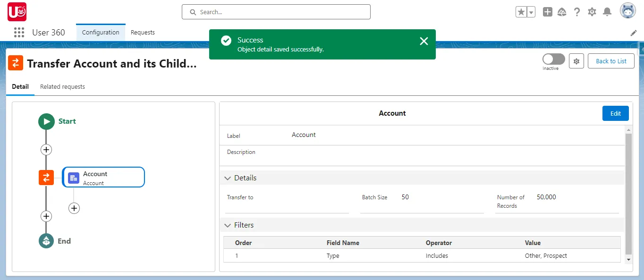The height and width of the screenshot is (280, 644).
Task: Click the favorite star toggle
Action: click(x=522, y=11)
